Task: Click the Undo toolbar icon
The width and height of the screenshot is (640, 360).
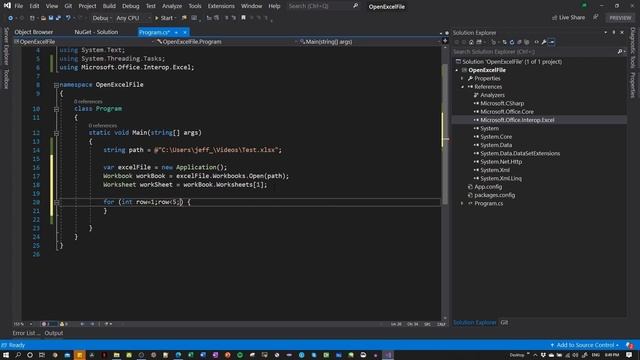Action: pyautogui.click(x=68, y=18)
